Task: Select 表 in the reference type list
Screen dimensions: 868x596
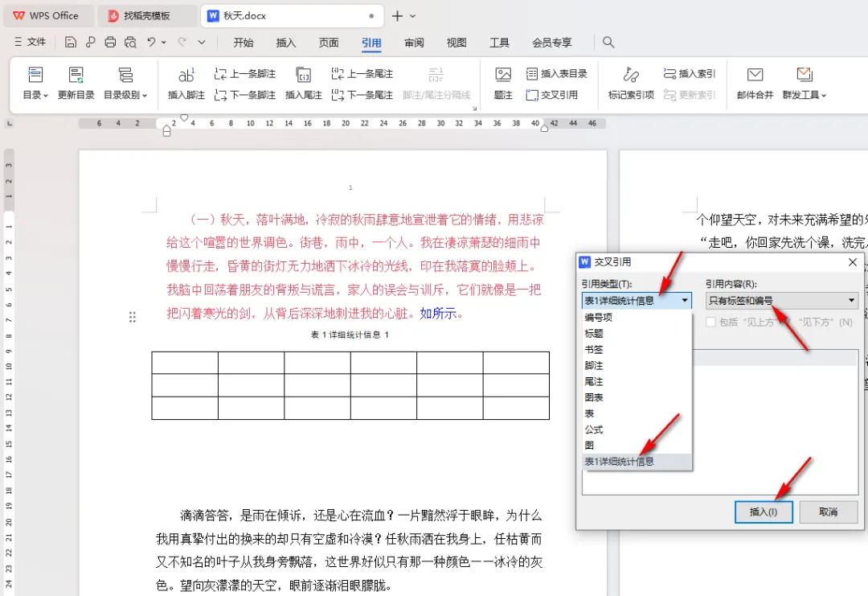Action: click(x=637, y=413)
